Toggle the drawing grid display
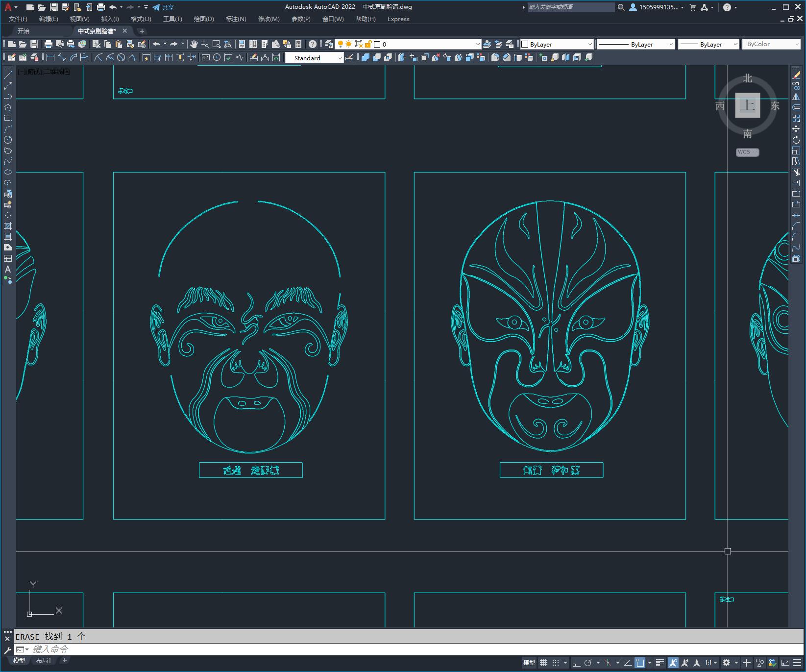Screen dimensions: 806x672 coord(543,663)
